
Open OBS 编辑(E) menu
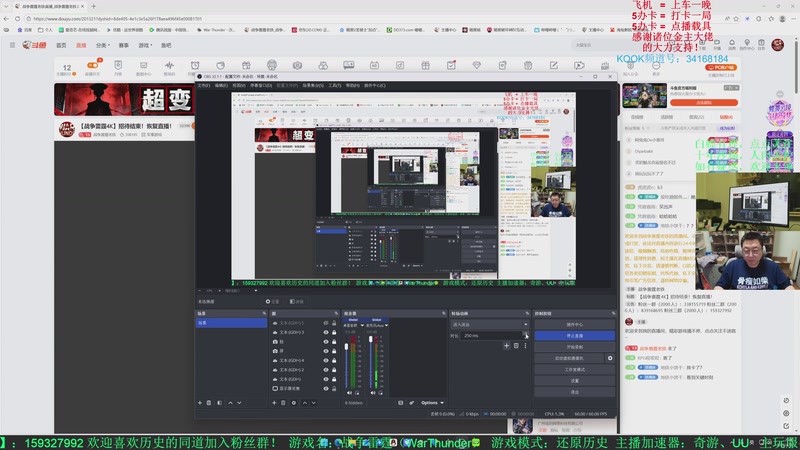click(221, 85)
